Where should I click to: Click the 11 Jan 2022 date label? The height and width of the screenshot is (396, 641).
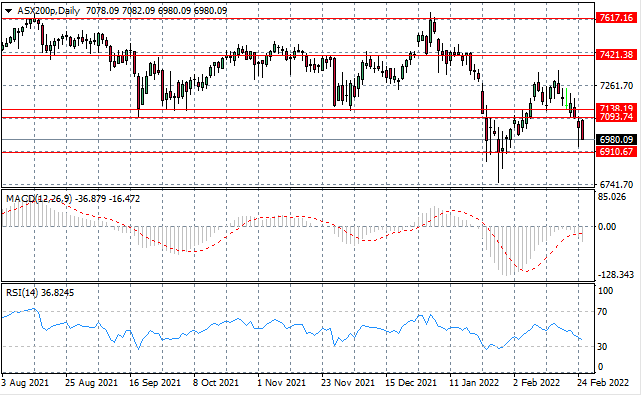pyautogui.click(x=474, y=383)
